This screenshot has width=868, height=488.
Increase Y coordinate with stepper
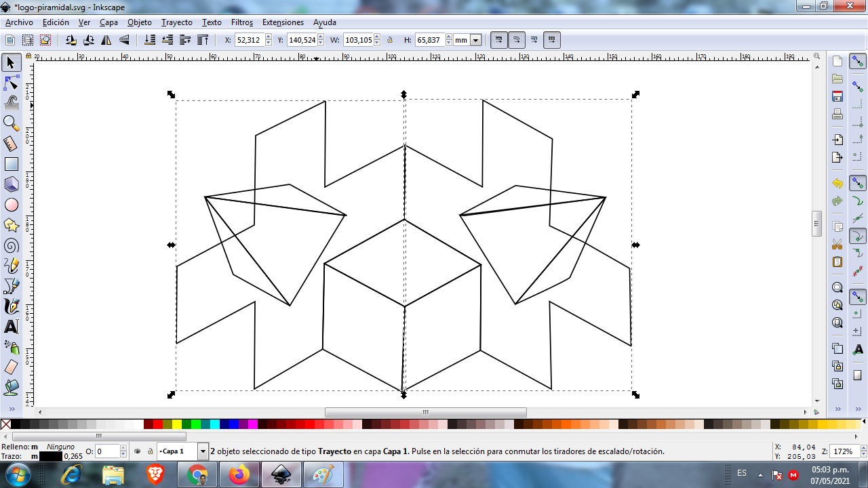(x=321, y=37)
